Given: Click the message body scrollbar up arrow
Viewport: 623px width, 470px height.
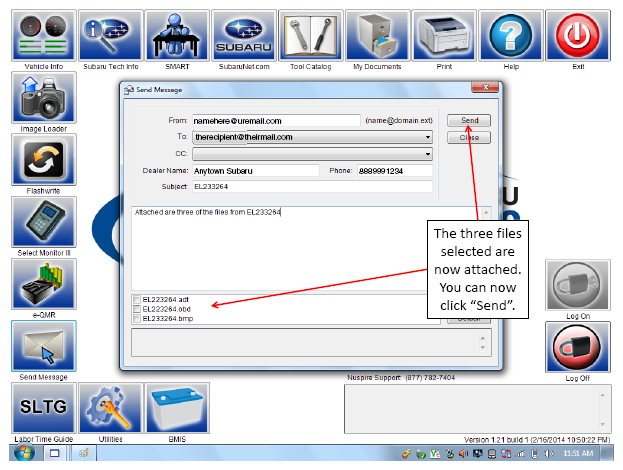Looking at the screenshot, I should click(x=486, y=213).
